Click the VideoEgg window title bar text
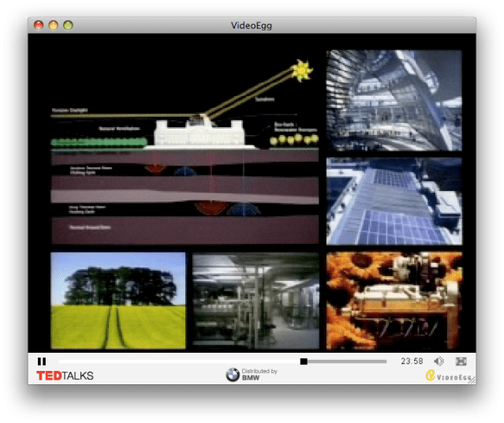The height and width of the screenshot is (423, 504). pos(252,25)
